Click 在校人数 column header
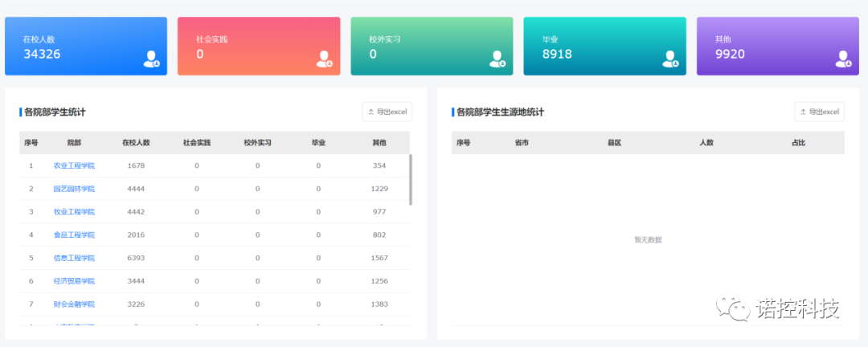This screenshot has width=868, height=347. [x=136, y=143]
